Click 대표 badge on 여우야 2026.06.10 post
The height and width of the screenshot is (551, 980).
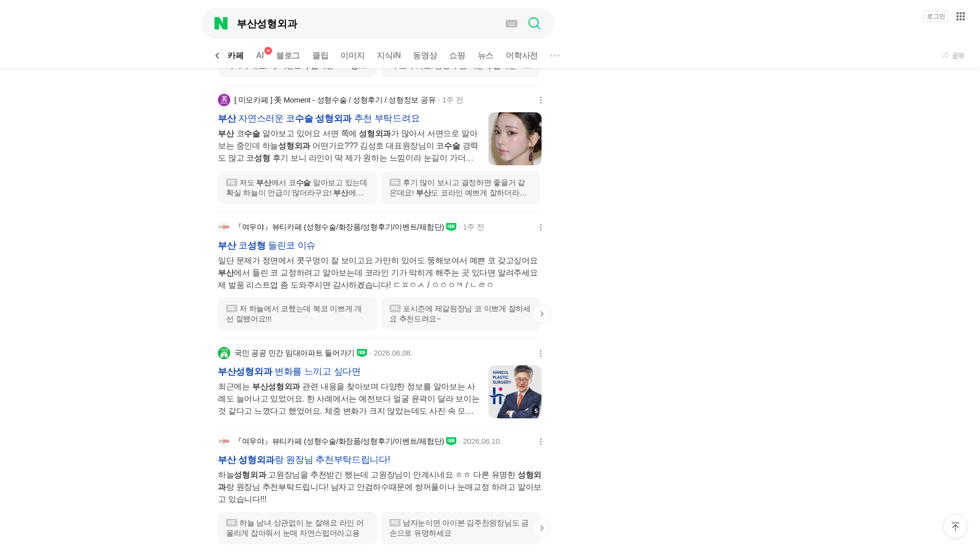[x=451, y=441]
